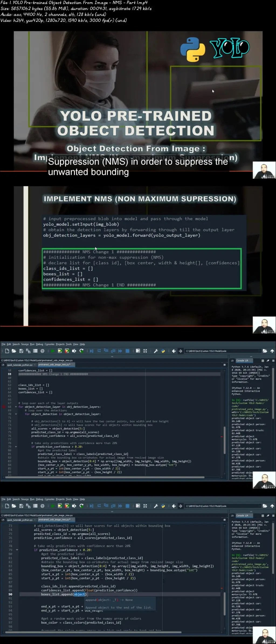
Task: Click New file icon in upper Spyder frame
Action: pyautogui.click(x=7, y=351)
